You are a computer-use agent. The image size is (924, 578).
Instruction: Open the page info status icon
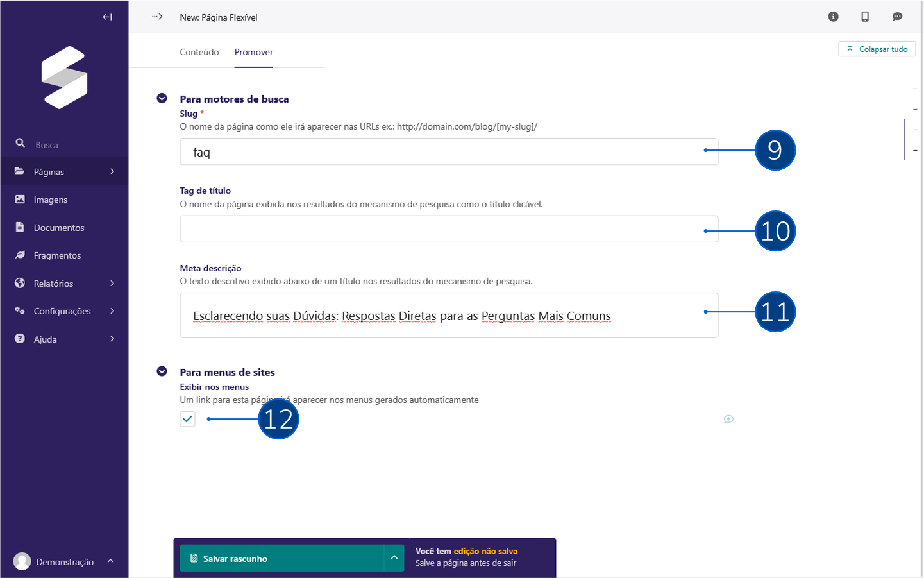(x=833, y=17)
